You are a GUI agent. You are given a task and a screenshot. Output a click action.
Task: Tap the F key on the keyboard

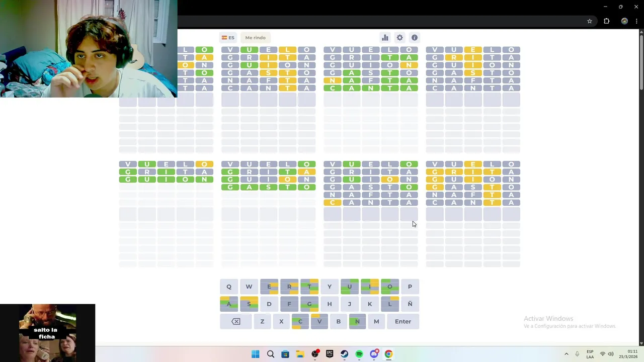289,304
